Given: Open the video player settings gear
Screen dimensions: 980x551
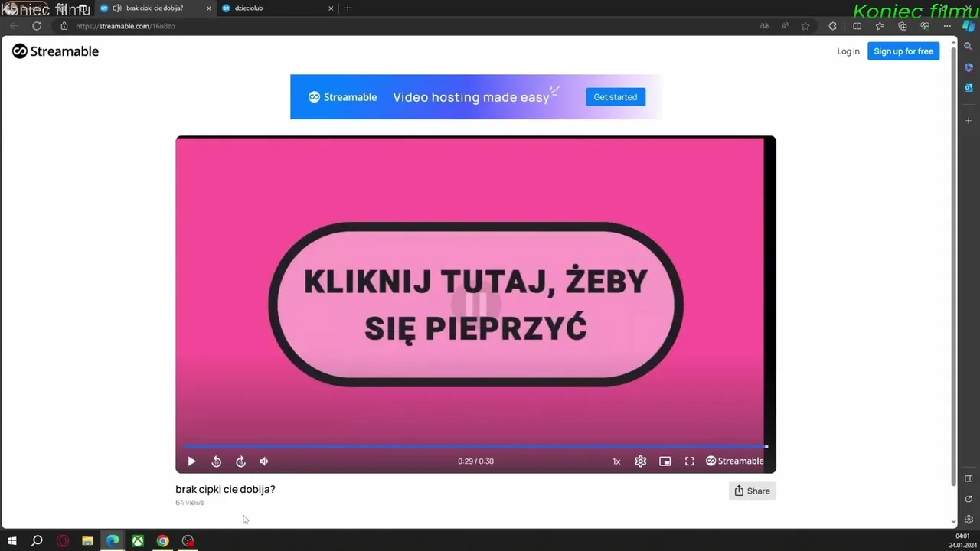Looking at the screenshot, I should click(x=641, y=461).
